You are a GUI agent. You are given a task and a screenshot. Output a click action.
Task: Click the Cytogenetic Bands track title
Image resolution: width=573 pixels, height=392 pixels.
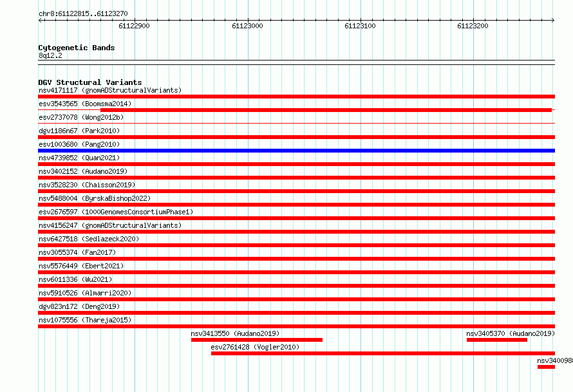pyautogui.click(x=77, y=48)
